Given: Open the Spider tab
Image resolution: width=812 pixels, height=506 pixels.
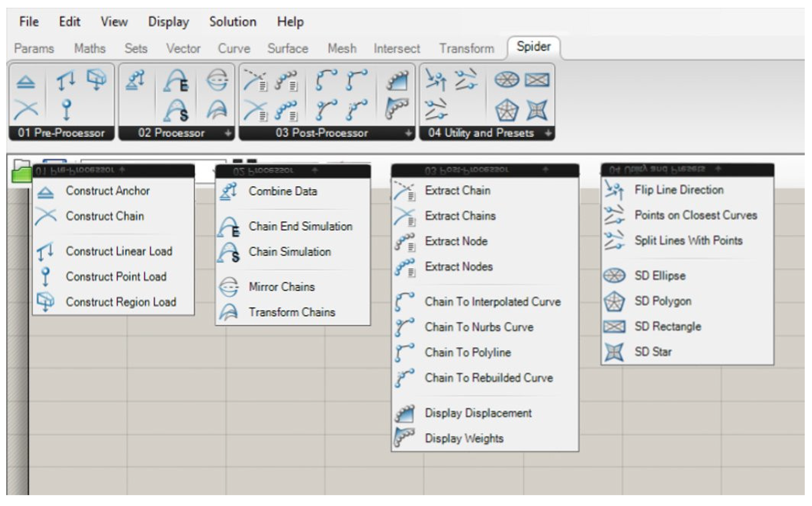Looking at the screenshot, I should coord(533,47).
